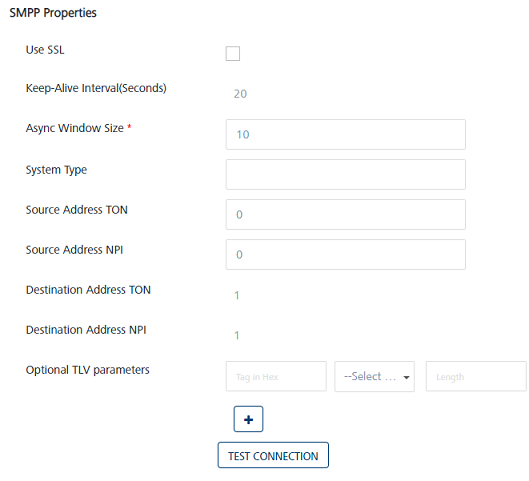This screenshot has height=481, width=529.
Task: Select the Source Address TON field
Action: click(345, 215)
